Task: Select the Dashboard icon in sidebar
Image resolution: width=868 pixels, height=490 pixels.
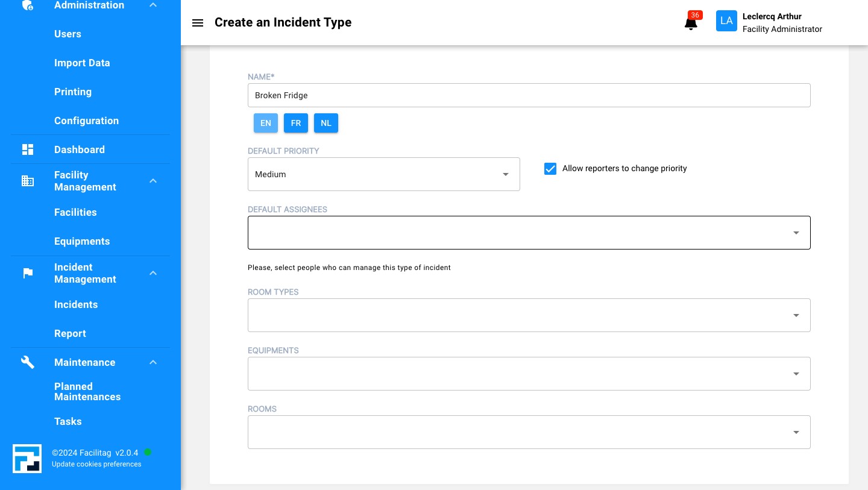Action: (x=28, y=149)
